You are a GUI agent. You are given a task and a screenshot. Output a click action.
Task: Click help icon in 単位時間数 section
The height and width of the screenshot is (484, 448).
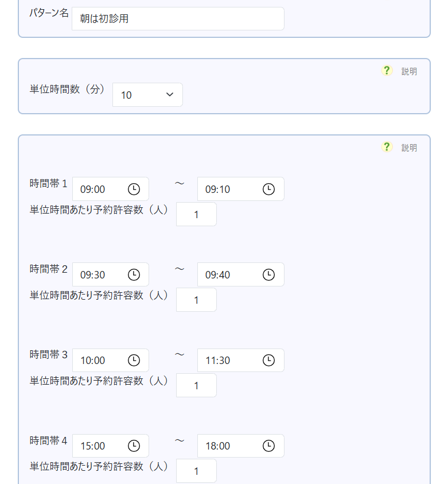pos(387,71)
